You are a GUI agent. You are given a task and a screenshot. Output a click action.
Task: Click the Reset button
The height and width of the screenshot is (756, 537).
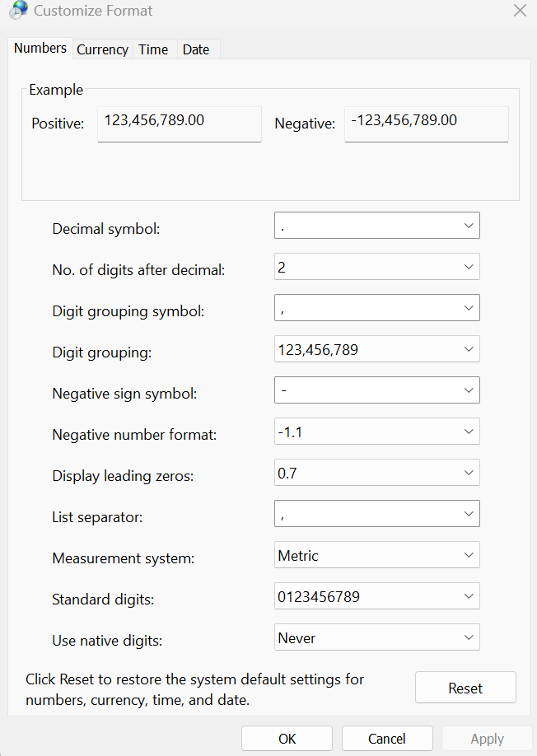pos(465,687)
